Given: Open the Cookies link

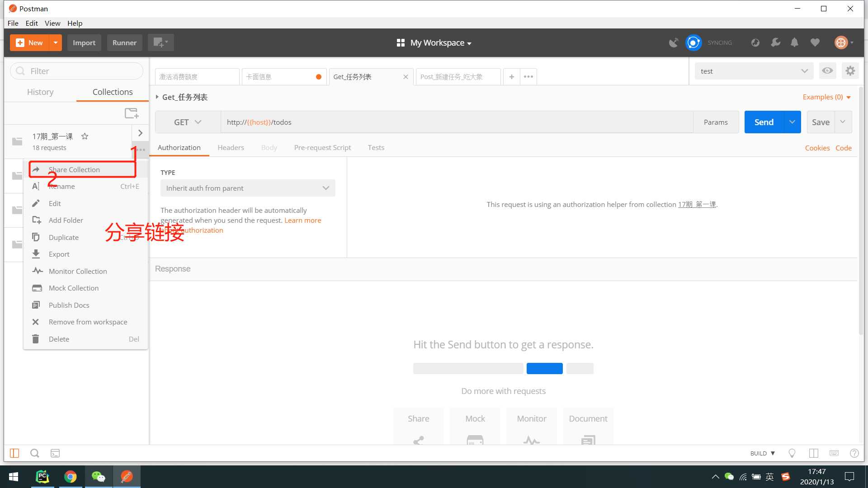Looking at the screenshot, I should (x=817, y=148).
